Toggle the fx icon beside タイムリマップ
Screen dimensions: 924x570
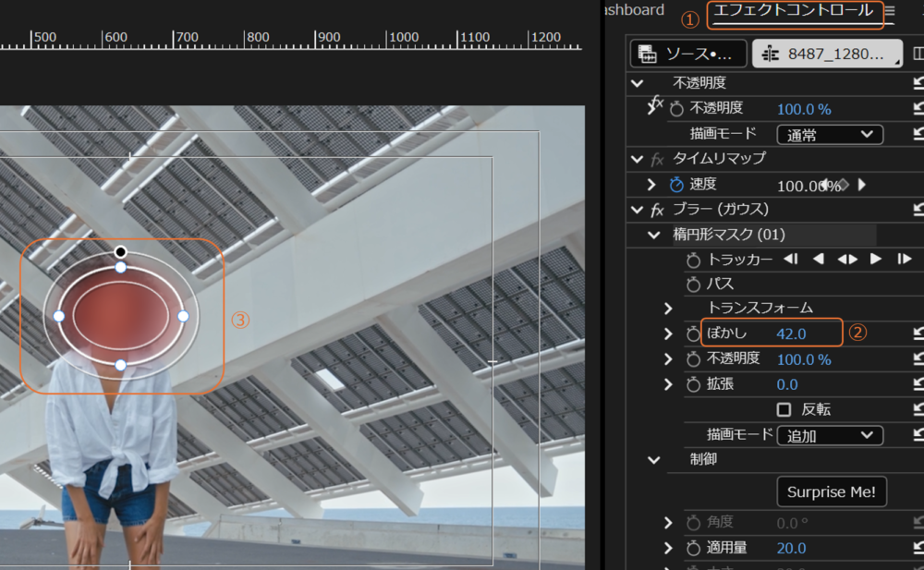657,159
